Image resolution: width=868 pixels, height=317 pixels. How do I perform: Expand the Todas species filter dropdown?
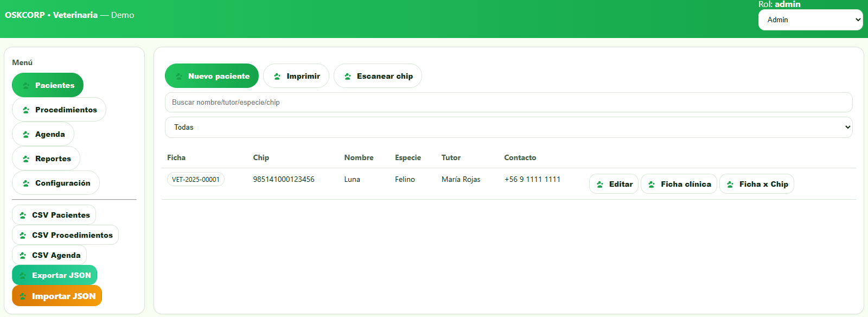pos(508,128)
